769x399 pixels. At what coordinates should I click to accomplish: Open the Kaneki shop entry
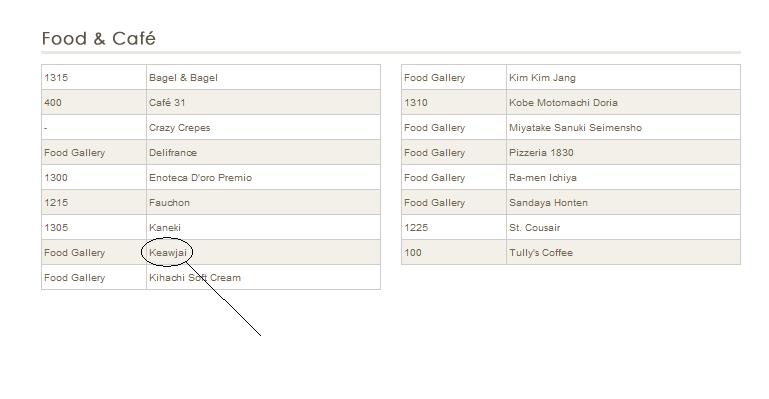pos(165,227)
